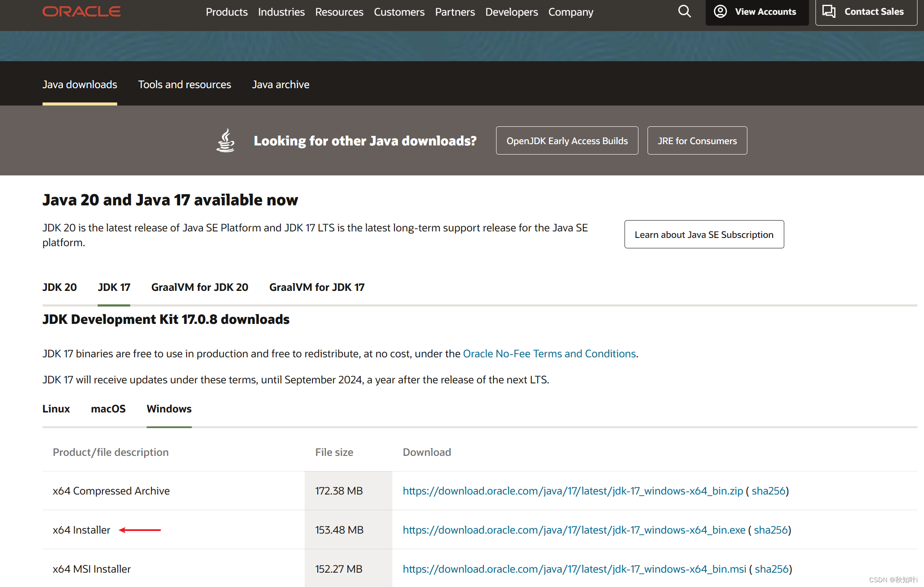Viewport: 924px width, 587px height.
Task: Open GraalVM for JDK 20 tab
Action: [x=200, y=287]
